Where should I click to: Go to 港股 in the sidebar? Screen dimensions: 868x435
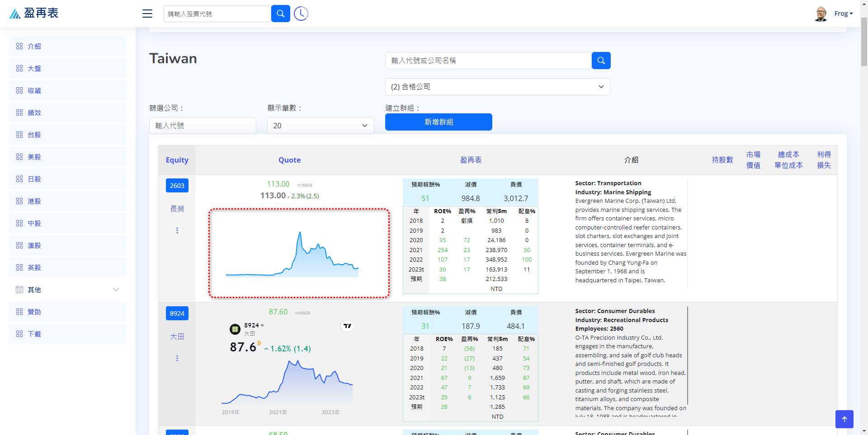(68, 201)
